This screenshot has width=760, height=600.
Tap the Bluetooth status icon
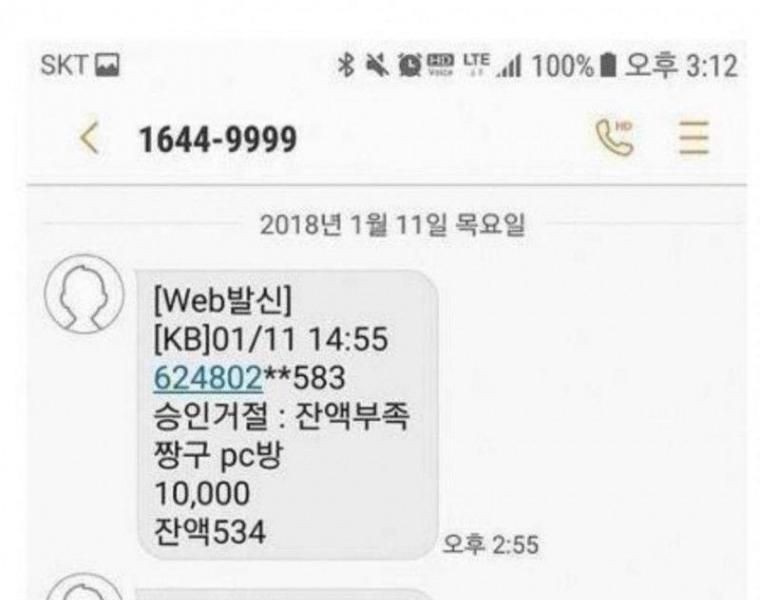(346, 65)
